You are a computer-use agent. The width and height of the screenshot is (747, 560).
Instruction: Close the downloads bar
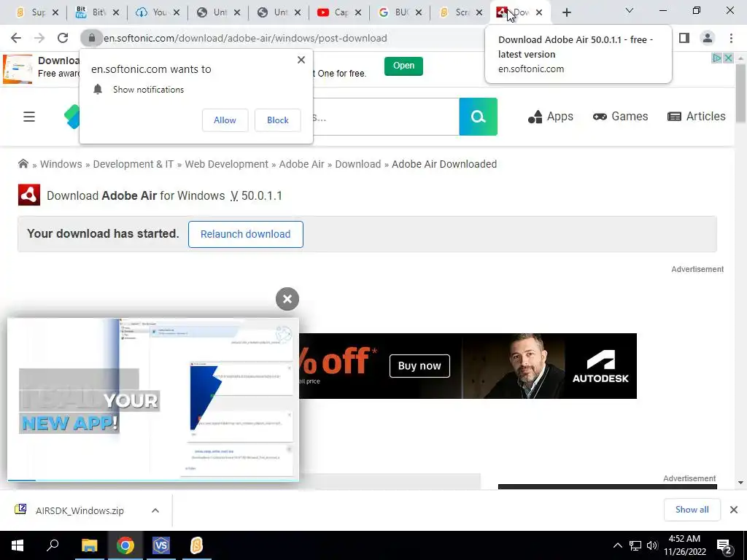(734, 510)
